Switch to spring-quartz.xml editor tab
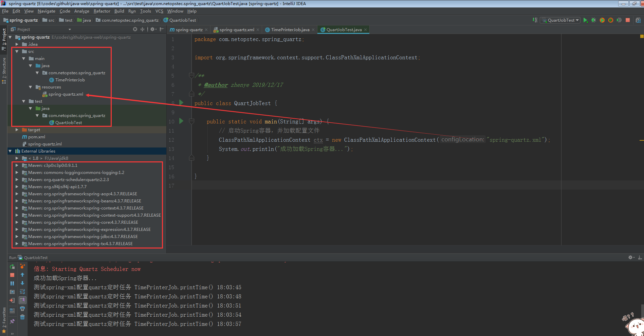 236,30
